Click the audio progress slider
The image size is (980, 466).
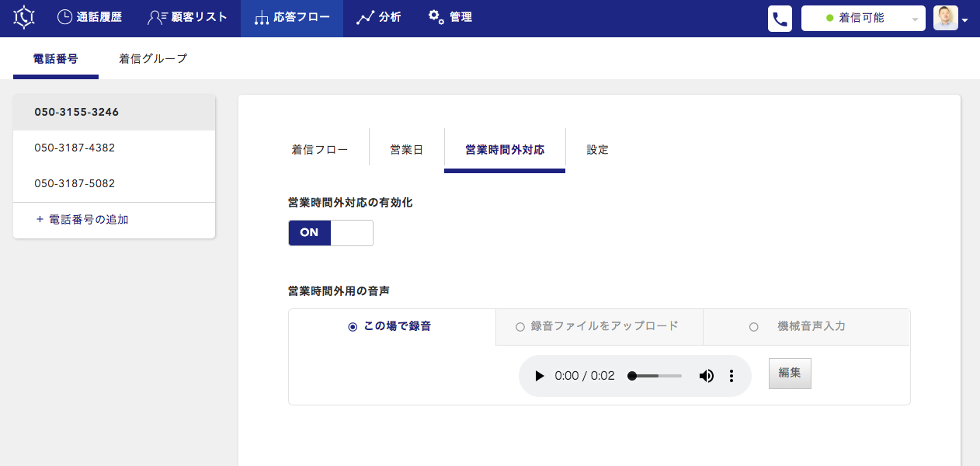tap(656, 376)
